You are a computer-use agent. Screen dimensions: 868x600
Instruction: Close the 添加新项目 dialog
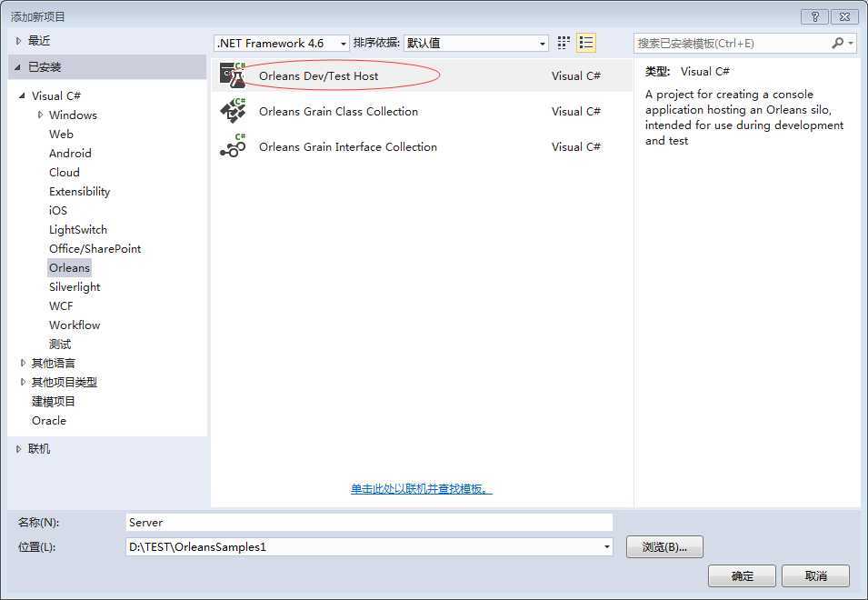click(x=844, y=16)
